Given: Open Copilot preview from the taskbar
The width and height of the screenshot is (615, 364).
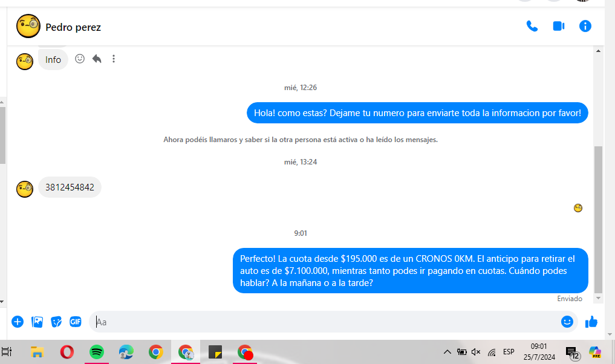Looking at the screenshot, I should pos(595,353).
